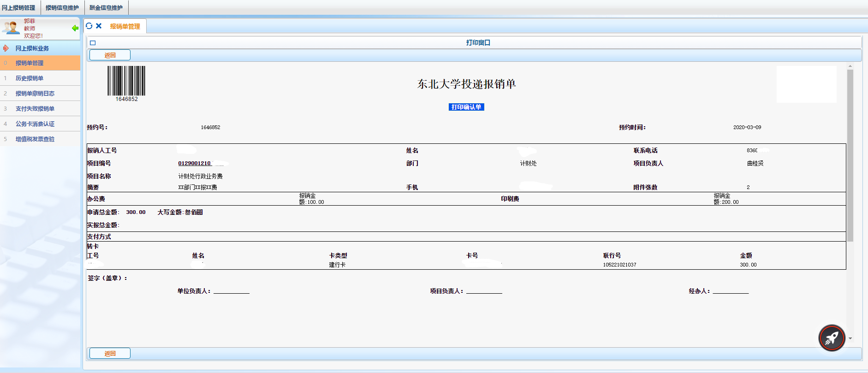
Task: Go to 支付失败报销单 in the sidebar
Action: [x=35, y=109]
